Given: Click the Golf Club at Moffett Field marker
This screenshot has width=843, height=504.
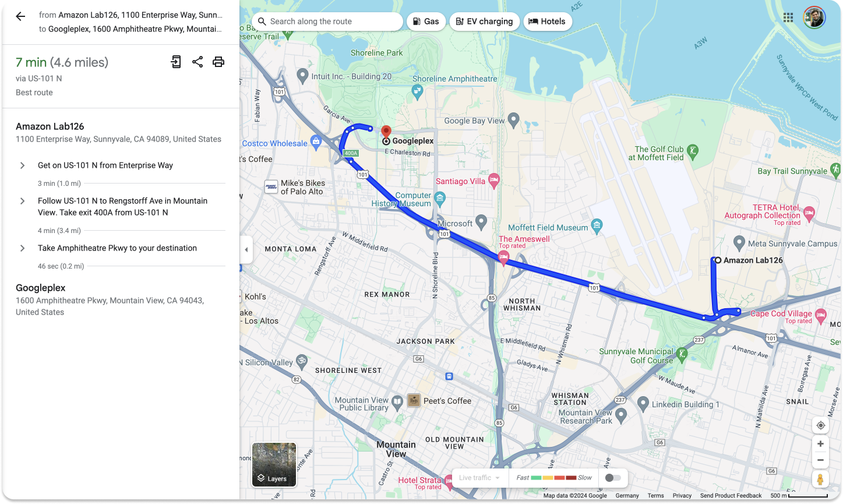Looking at the screenshot, I should coord(693,151).
